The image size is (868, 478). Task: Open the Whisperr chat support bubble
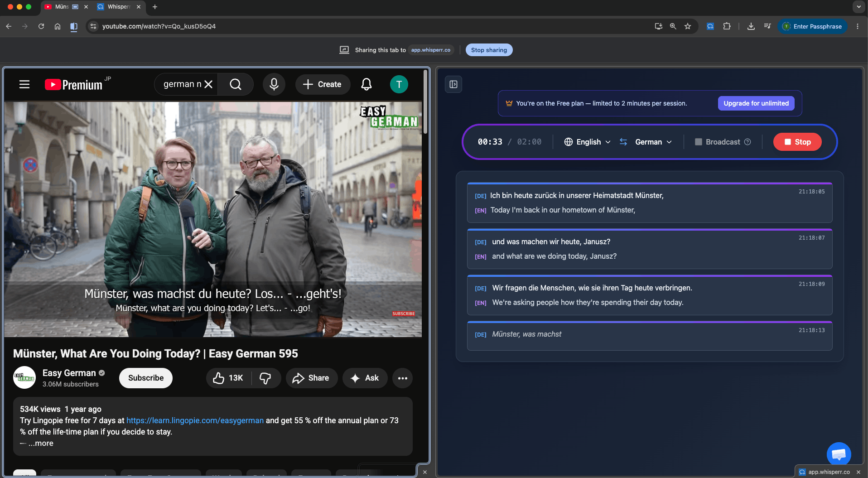[839, 454]
